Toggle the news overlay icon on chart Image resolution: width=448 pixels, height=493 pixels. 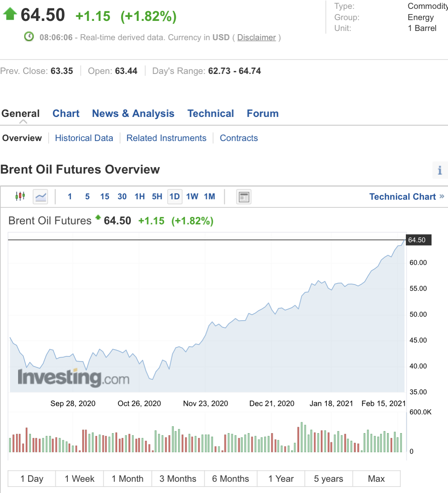tap(244, 197)
